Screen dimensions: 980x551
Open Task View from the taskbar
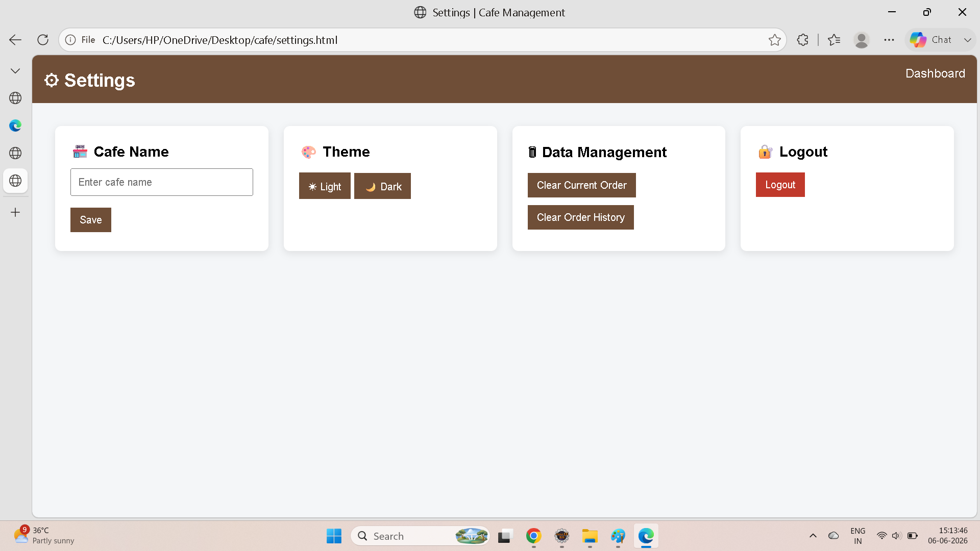pyautogui.click(x=504, y=536)
